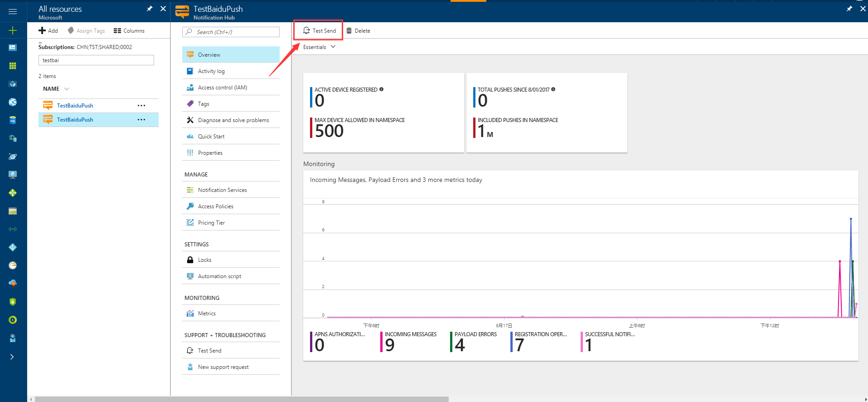Pin the All resources blade
This screenshot has width=868, height=402.
(x=150, y=9)
